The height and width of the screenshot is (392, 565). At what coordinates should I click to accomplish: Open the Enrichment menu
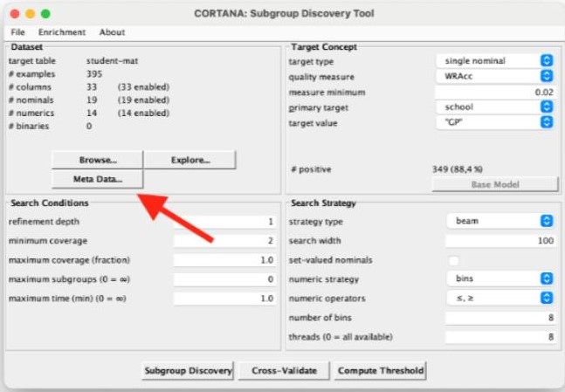click(62, 32)
